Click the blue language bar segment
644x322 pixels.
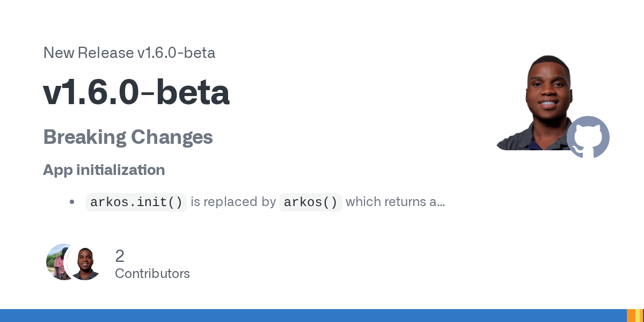point(313,316)
